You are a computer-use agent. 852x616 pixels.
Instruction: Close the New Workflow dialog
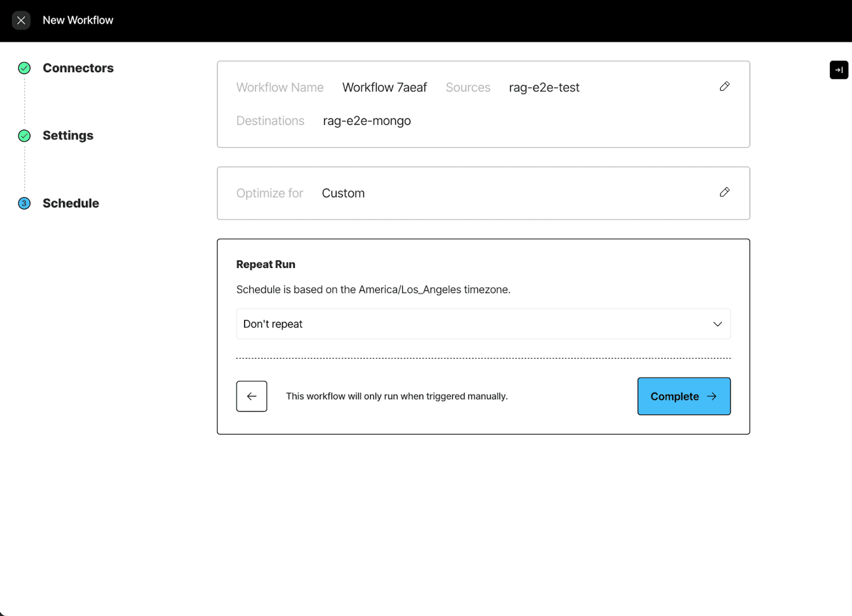coord(21,20)
